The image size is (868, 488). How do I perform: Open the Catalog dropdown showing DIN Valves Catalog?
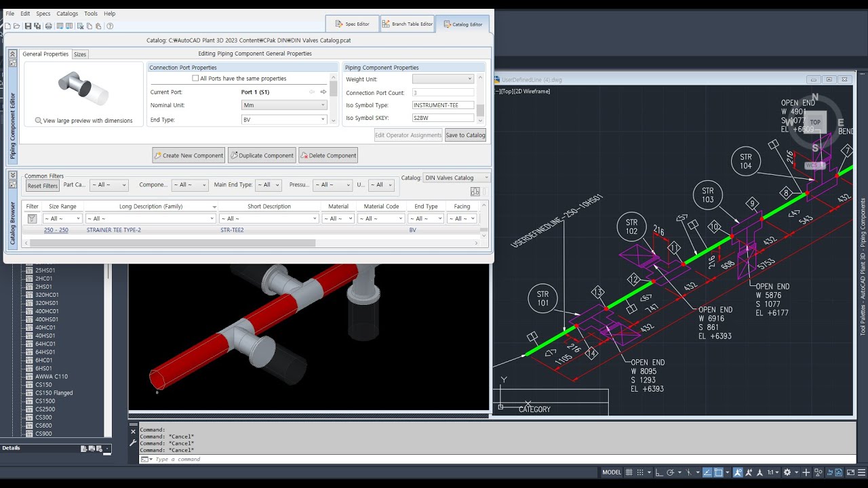(x=456, y=178)
